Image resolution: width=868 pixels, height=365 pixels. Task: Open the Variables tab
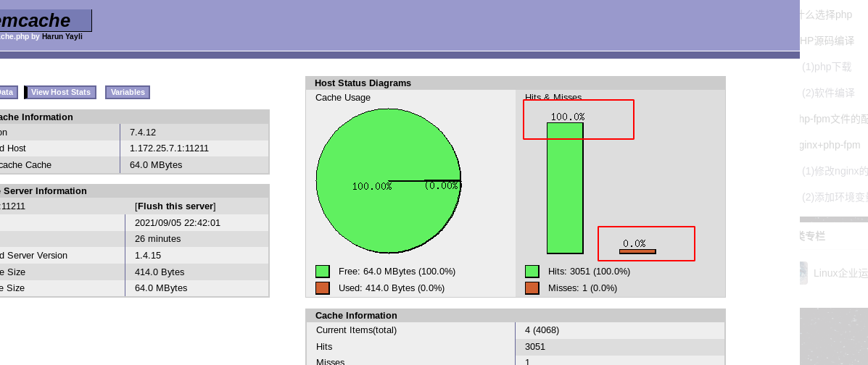(x=128, y=93)
